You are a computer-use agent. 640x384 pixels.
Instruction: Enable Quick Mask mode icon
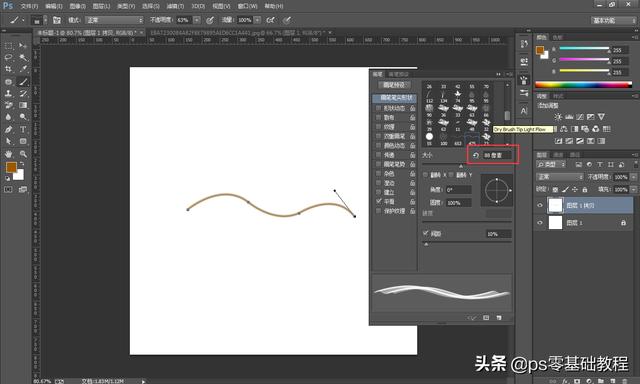click(x=9, y=189)
